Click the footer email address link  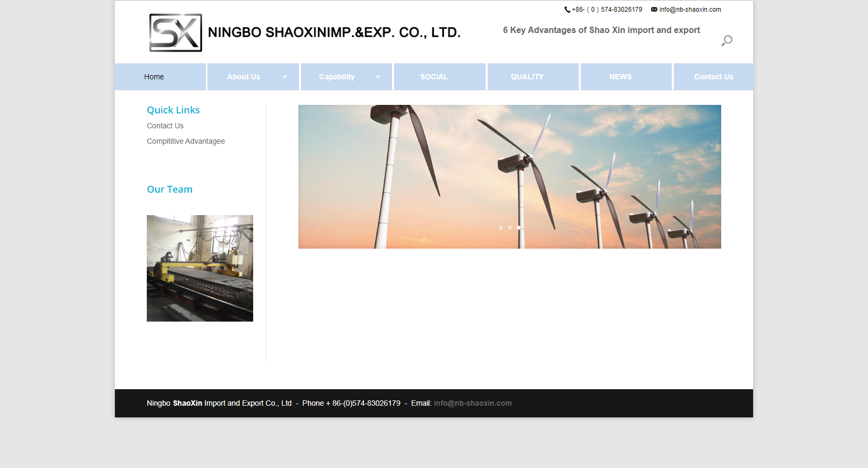click(472, 403)
